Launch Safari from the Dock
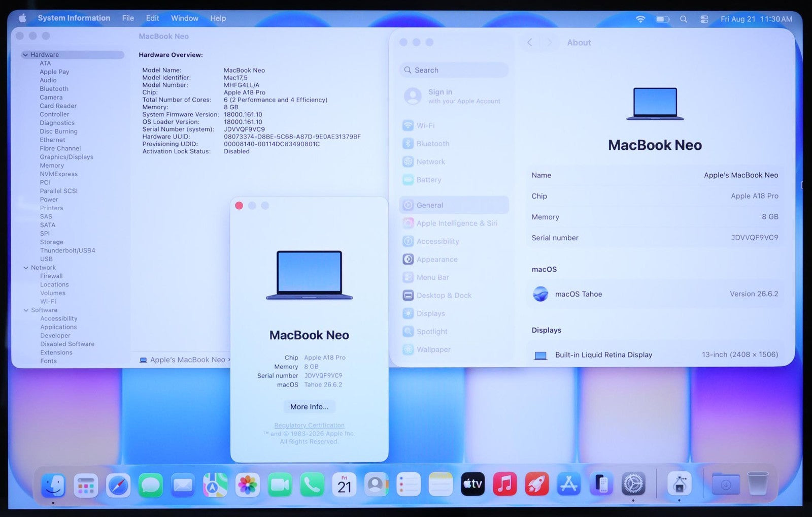812x517 pixels. tap(118, 485)
